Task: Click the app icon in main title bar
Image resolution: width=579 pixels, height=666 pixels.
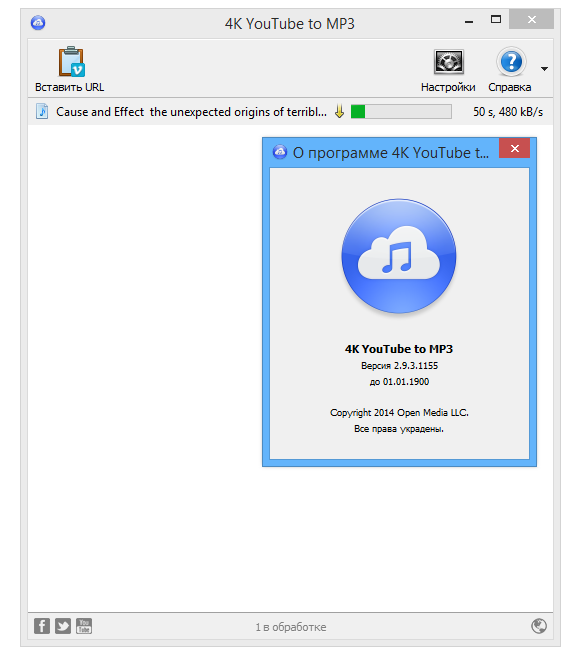Action: click(x=38, y=23)
